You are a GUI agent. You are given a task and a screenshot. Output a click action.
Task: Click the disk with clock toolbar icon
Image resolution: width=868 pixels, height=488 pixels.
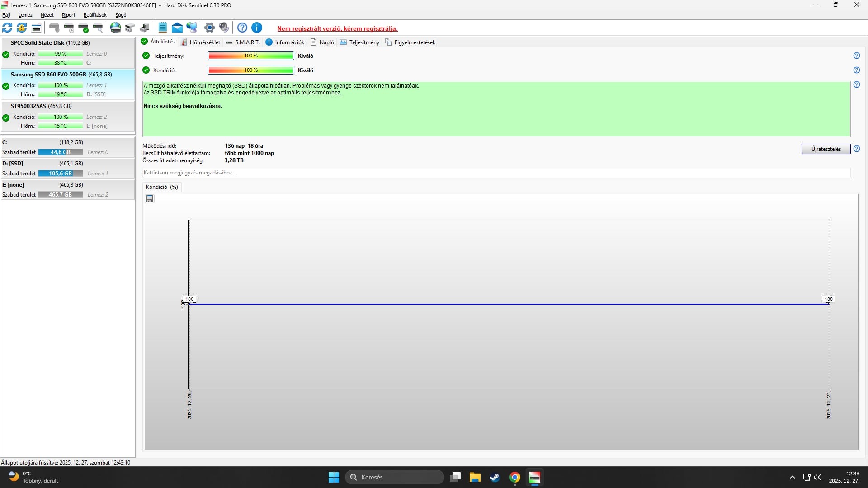69,28
